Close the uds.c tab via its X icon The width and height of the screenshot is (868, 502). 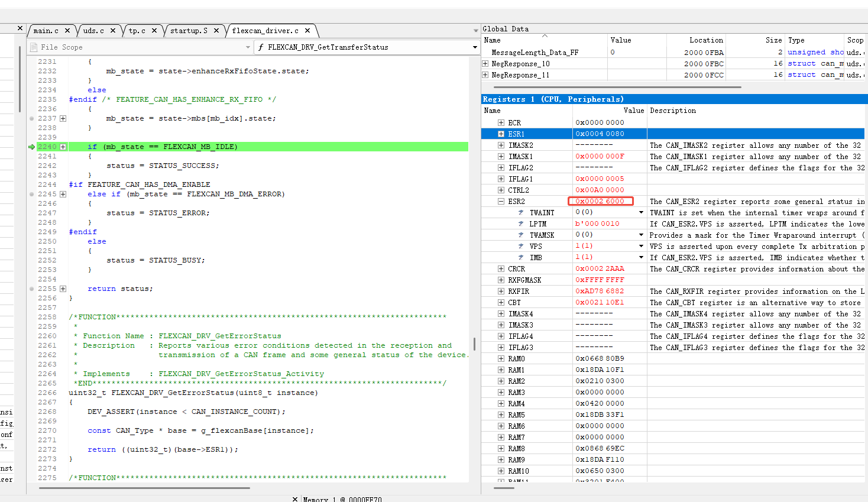tap(113, 31)
